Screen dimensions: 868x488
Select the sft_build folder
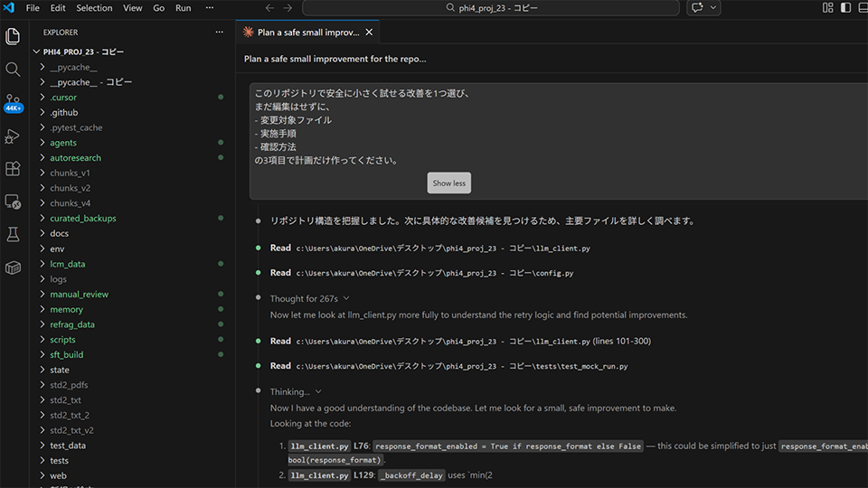click(66, 354)
